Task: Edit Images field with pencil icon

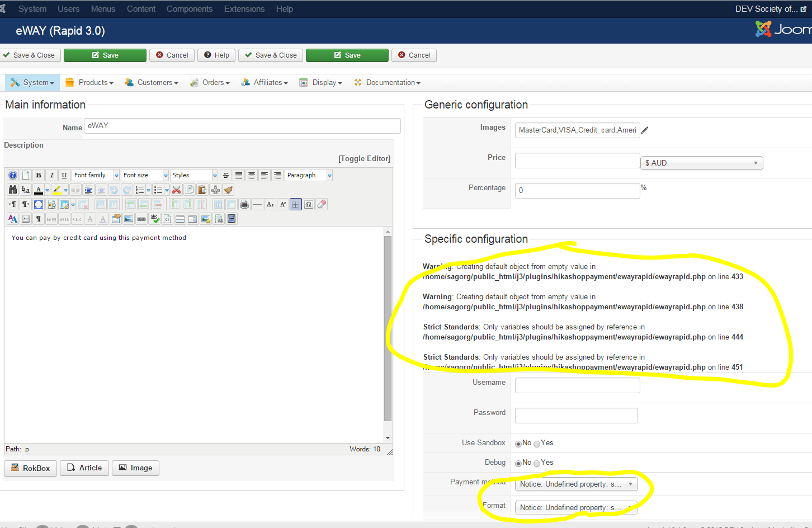Action: (644, 130)
